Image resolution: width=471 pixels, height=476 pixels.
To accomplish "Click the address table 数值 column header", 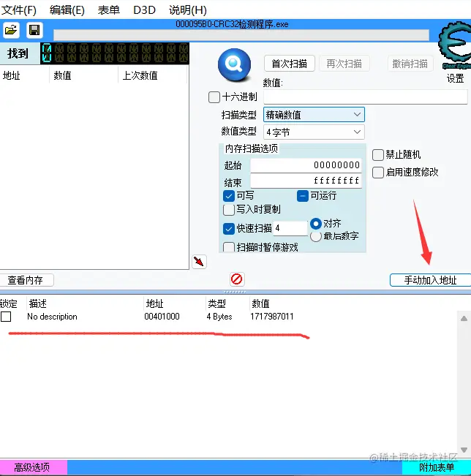I will pos(260,303).
